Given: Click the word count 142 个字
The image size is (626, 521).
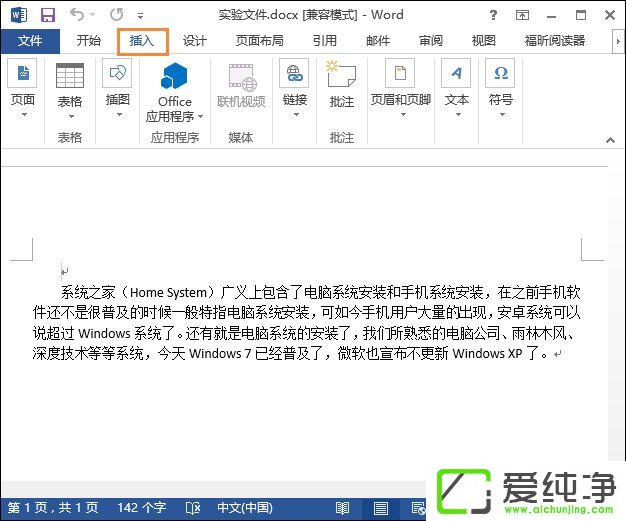Looking at the screenshot, I should pos(140,508).
